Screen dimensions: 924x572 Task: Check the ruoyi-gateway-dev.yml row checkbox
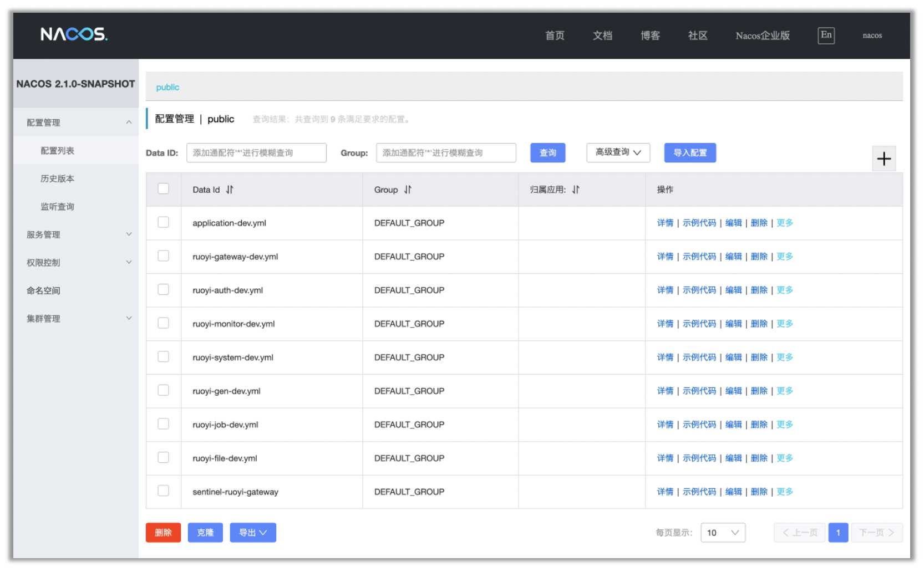(x=163, y=256)
